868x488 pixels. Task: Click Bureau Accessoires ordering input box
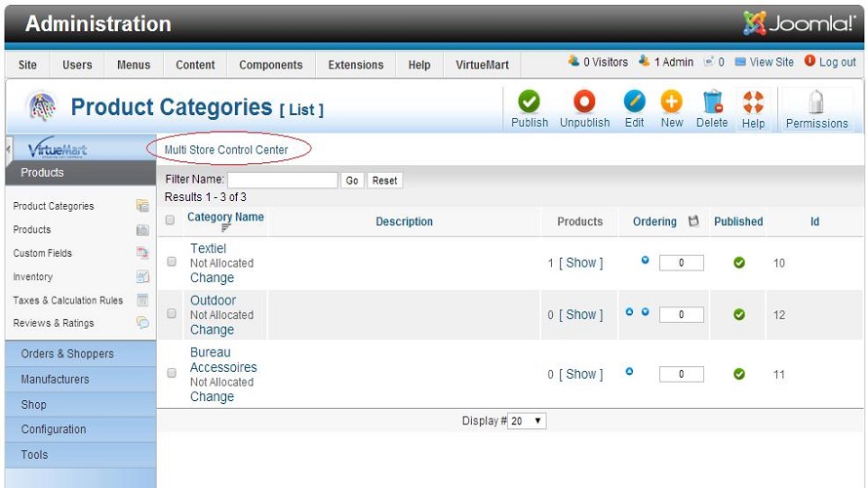[x=681, y=374]
